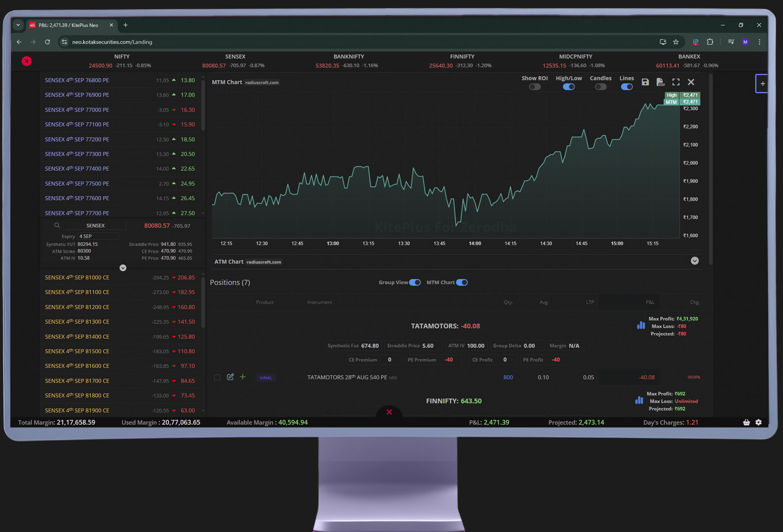Add to TATAMOTORS position with plus icon
Screen dimensions: 783x532
tap(243, 377)
